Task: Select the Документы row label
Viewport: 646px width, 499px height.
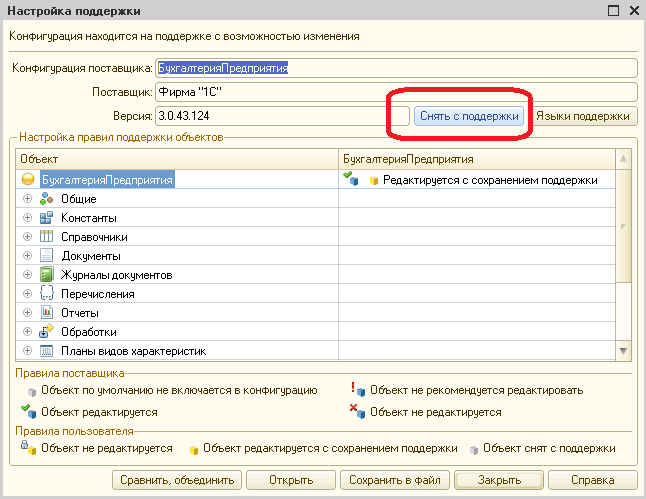Action: point(91,256)
